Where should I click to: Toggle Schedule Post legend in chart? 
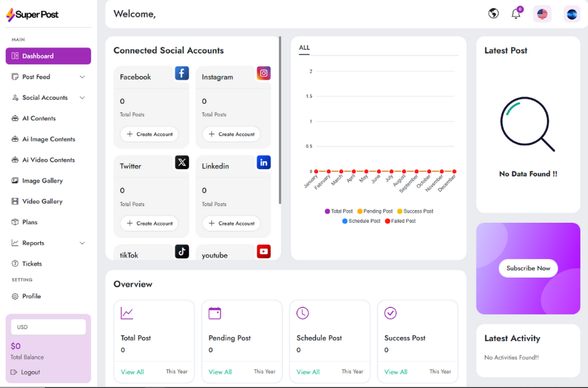pyautogui.click(x=361, y=221)
